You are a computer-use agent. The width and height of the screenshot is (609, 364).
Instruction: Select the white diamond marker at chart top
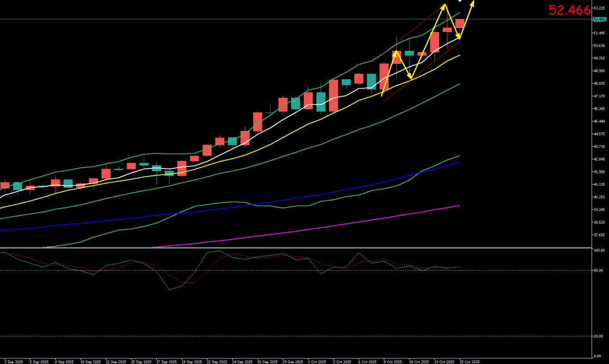tap(460, 1)
